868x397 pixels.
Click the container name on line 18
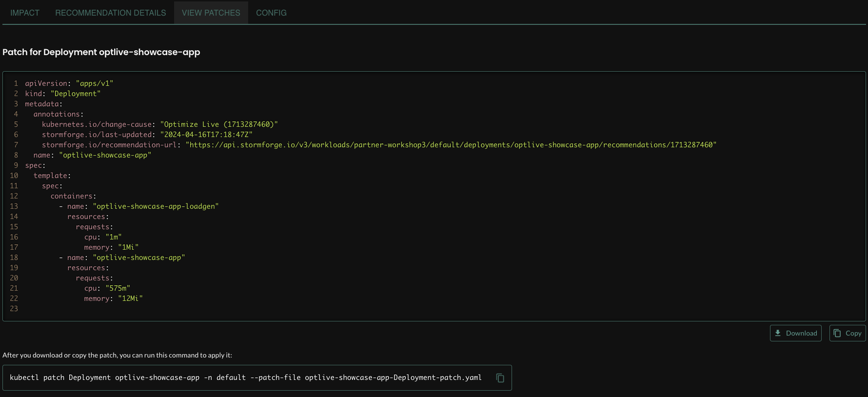[x=139, y=258]
